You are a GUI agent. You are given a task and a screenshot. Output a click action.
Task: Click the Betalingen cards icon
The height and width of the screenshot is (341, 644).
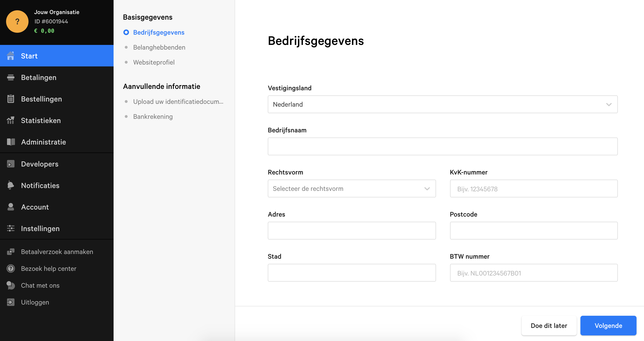(11, 77)
